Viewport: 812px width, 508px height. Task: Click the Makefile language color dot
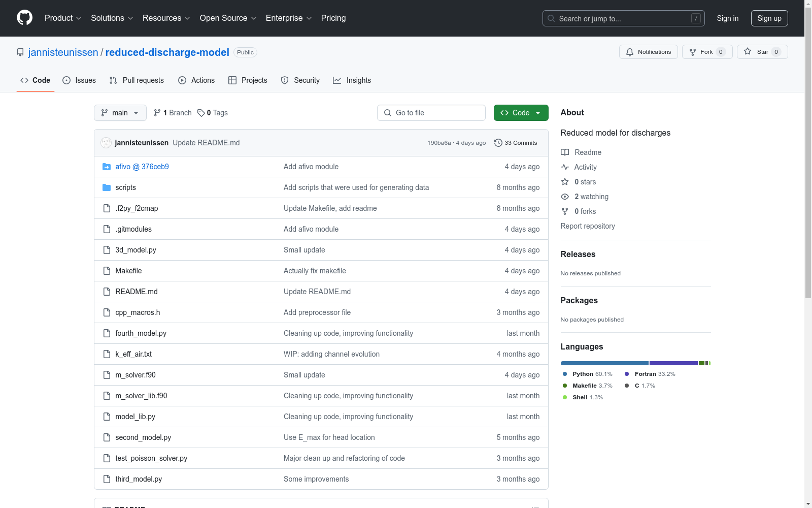tap(565, 386)
